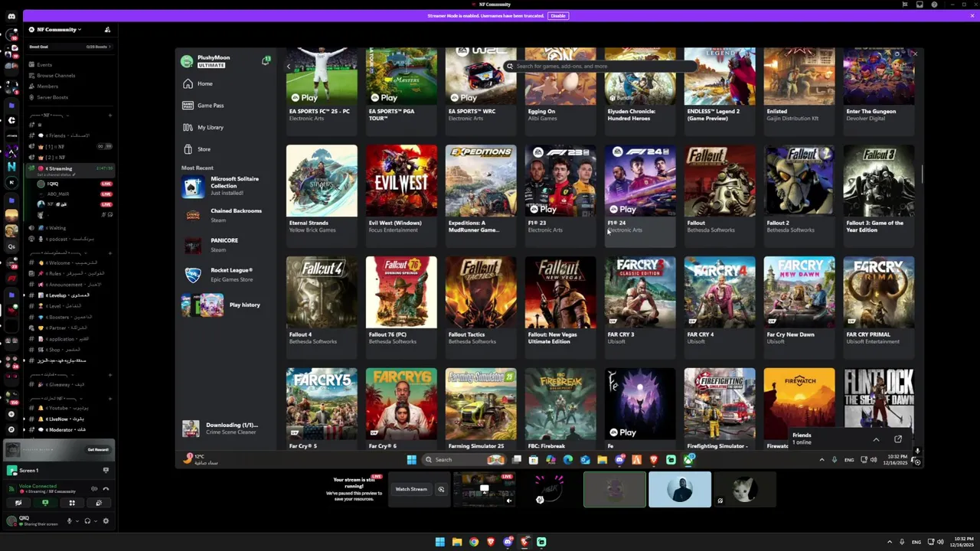Open Rocket League from Most Recent list
Screen dimensions: 980x551
click(x=224, y=275)
